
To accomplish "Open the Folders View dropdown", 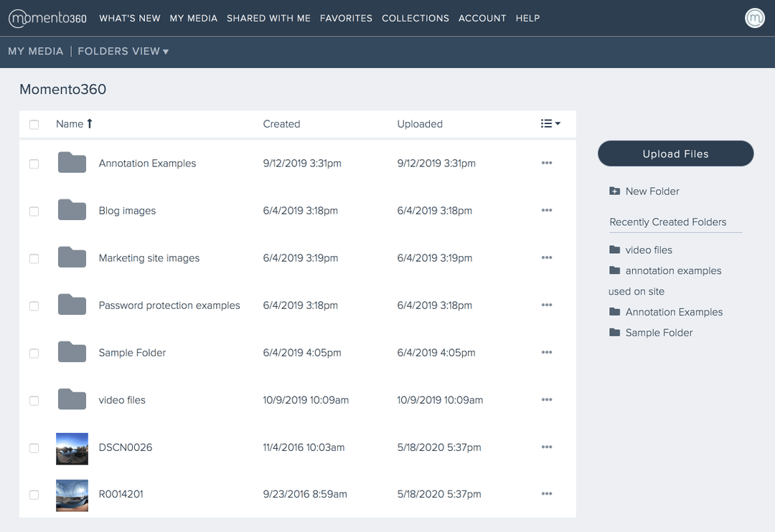I will [x=123, y=52].
